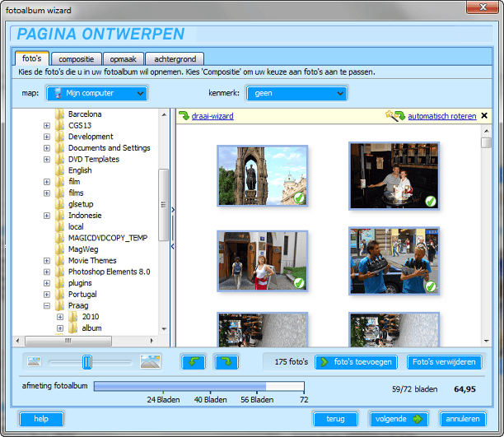Click the afmeting fotoalbum progress bar
Viewport: 504px width, 437px height.
(199, 386)
